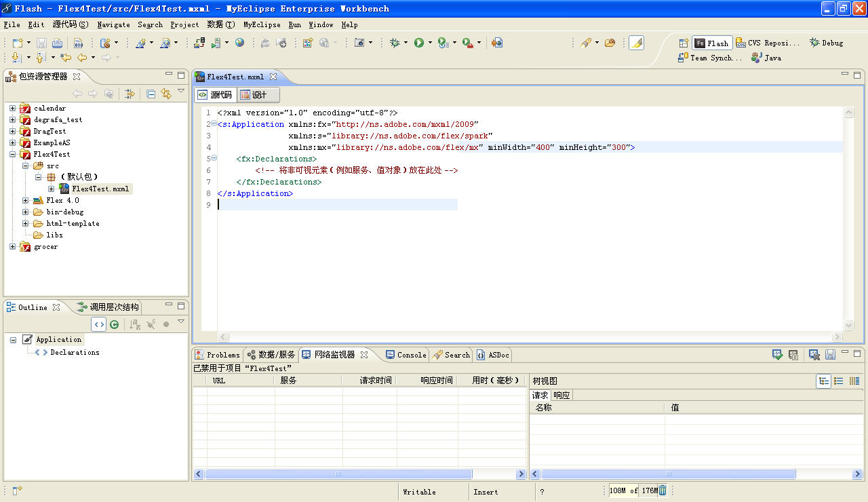Open the Debug perspective
The image size is (868, 502).
[x=825, y=42]
